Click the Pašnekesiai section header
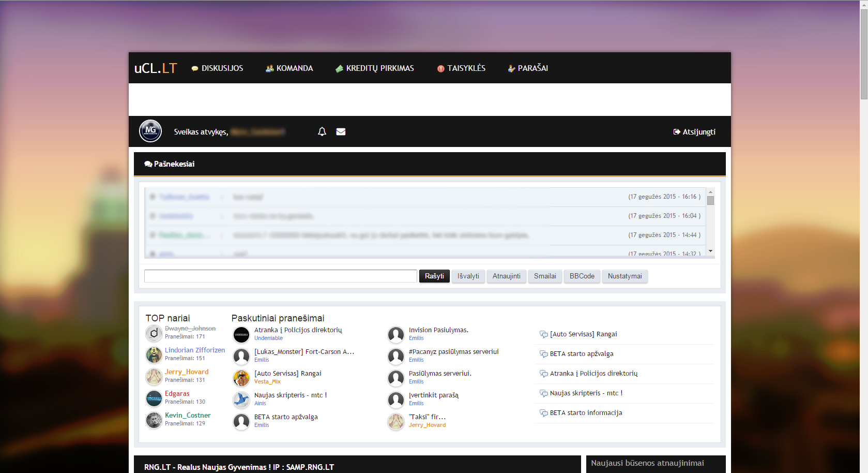Screen dimensions: 868x473 pyautogui.click(x=430, y=164)
